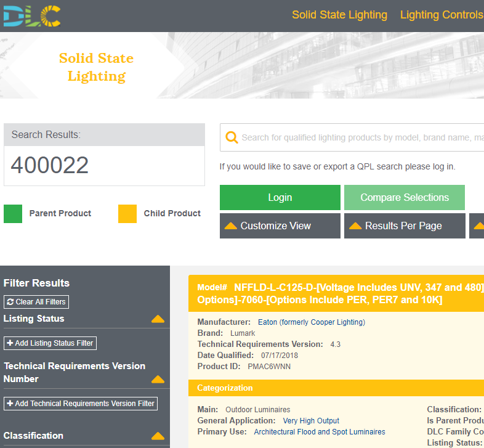Click Add Technical Requirements Version Filter
This screenshot has height=448, width=484.
click(x=81, y=404)
